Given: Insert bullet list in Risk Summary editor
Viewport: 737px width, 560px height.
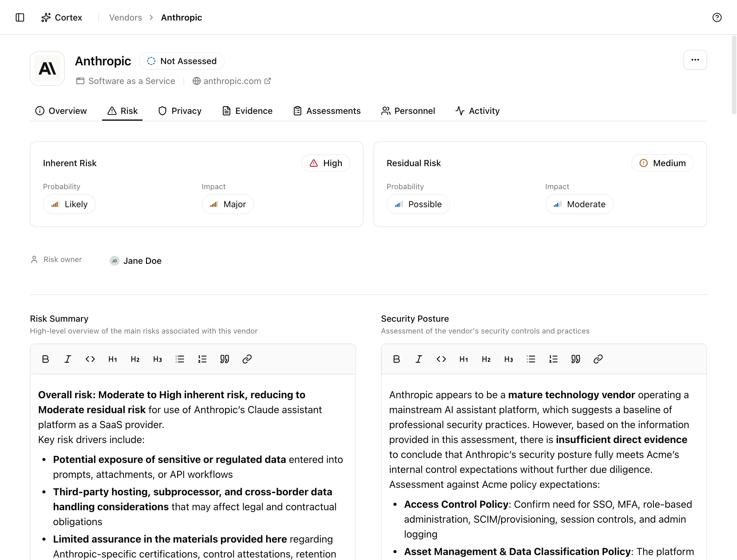Looking at the screenshot, I should point(180,359).
